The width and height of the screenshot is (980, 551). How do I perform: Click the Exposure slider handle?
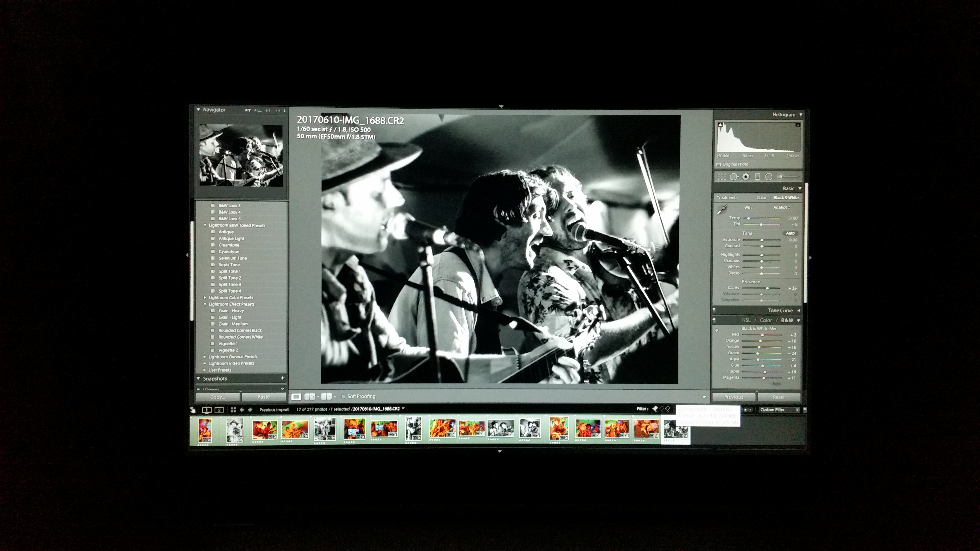[762, 240]
